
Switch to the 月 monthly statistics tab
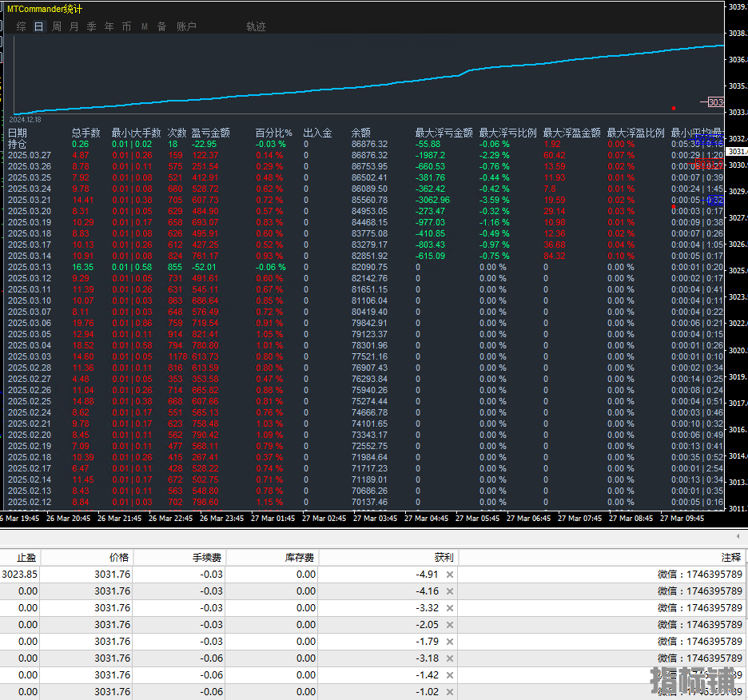[74, 26]
